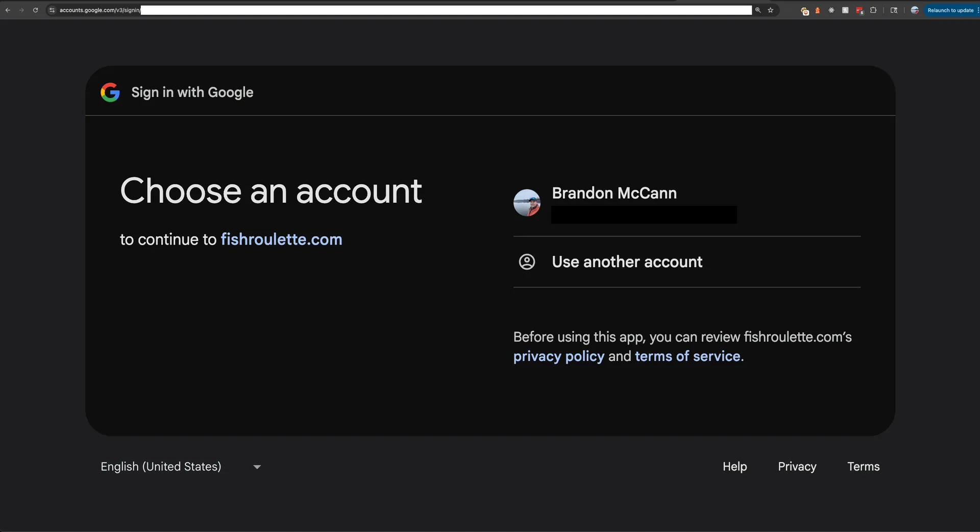Click the React DevTools extension icon

click(x=831, y=10)
